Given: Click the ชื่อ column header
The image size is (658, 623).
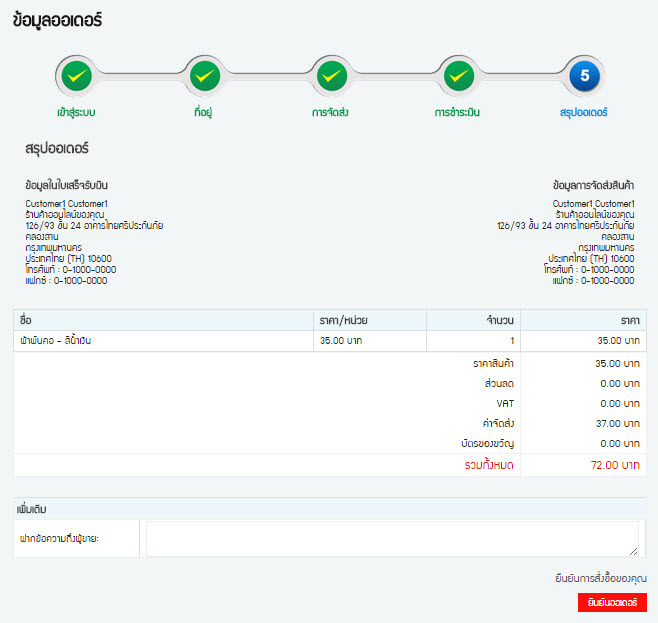Looking at the screenshot, I should pos(27,320).
